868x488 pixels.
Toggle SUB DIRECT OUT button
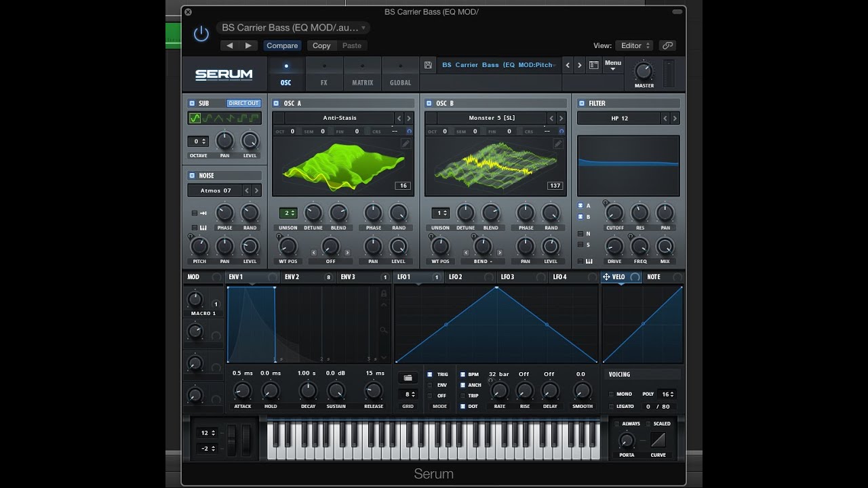tap(243, 103)
